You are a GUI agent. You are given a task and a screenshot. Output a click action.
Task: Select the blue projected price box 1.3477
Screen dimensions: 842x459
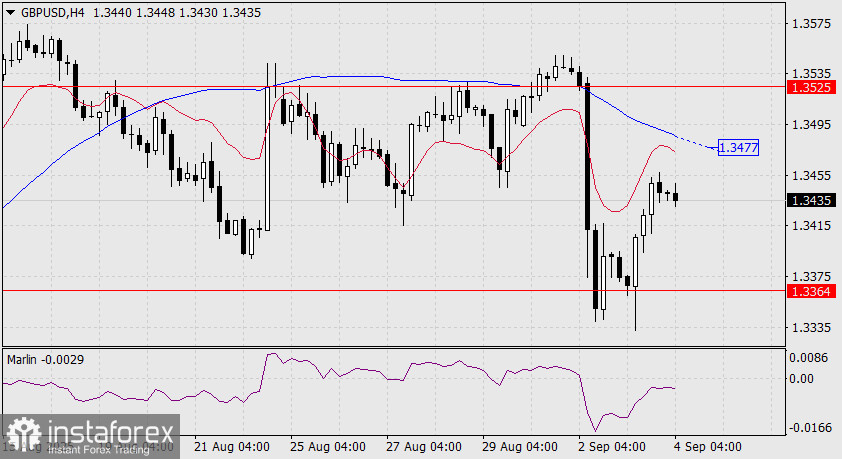coord(738,147)
